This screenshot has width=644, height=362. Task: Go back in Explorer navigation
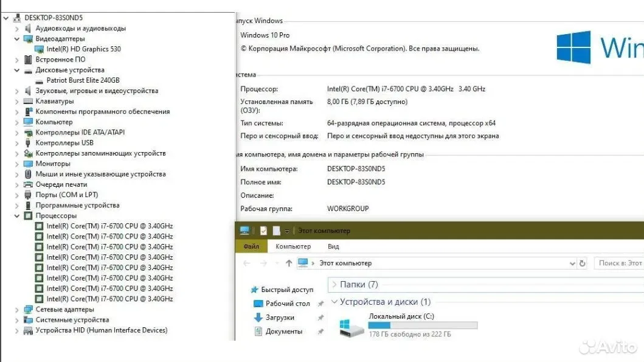[246, 263]
